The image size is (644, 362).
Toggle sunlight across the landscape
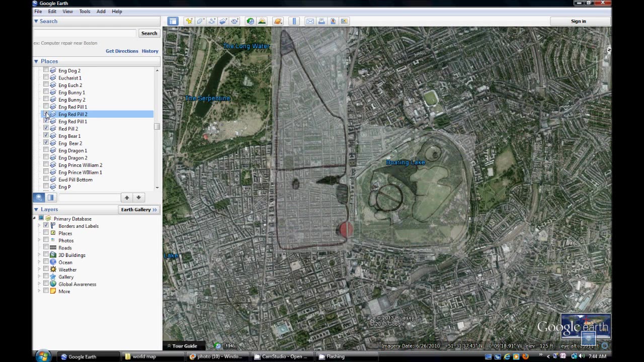click(262, 21)
